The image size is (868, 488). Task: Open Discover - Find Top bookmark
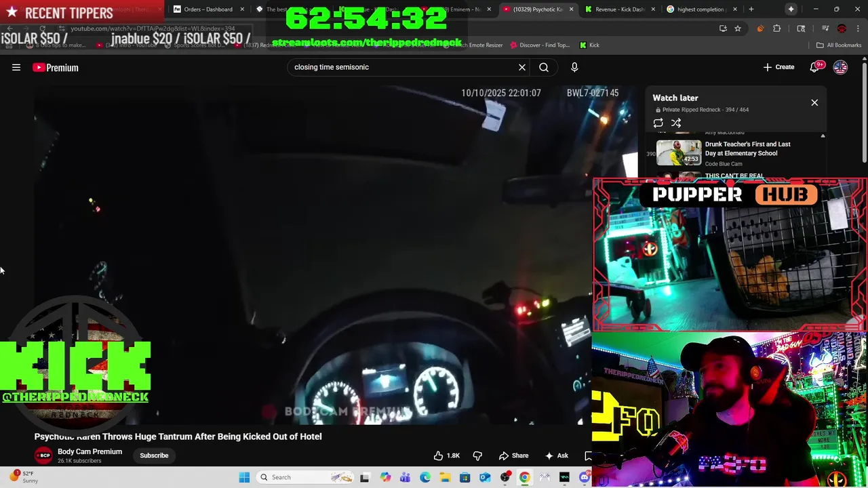[539, 45]
